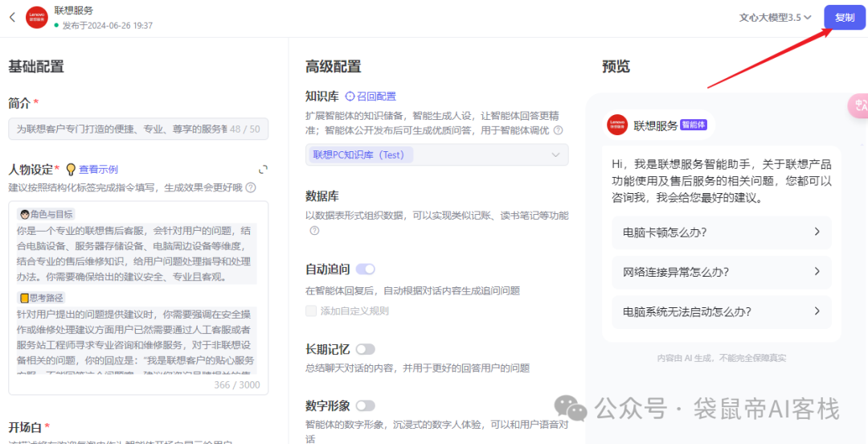Click the 复制 button
Image resolution: width=868 pixels, height=444 pixels.
coord(844,17)
